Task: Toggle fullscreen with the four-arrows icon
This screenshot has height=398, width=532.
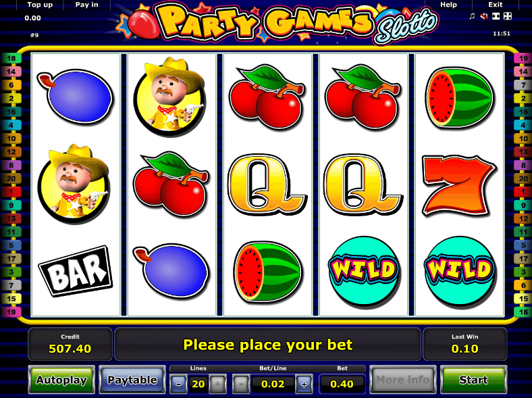Action: 508,16
